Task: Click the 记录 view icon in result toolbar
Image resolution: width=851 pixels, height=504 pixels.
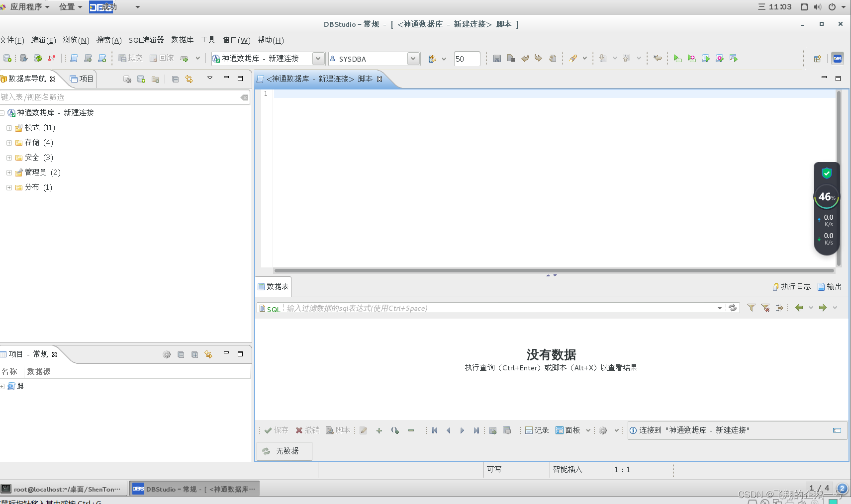Action: tap(537, 430)
